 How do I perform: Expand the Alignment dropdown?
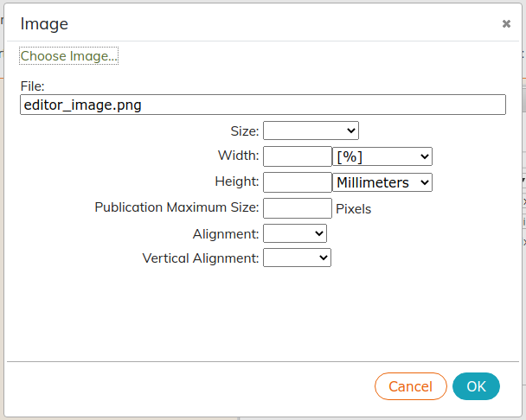(295, 233)
